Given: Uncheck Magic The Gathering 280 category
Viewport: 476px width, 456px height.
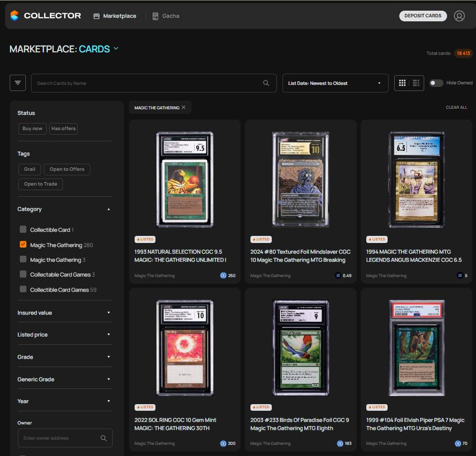Looking at the screenshot, I should 23,244.
